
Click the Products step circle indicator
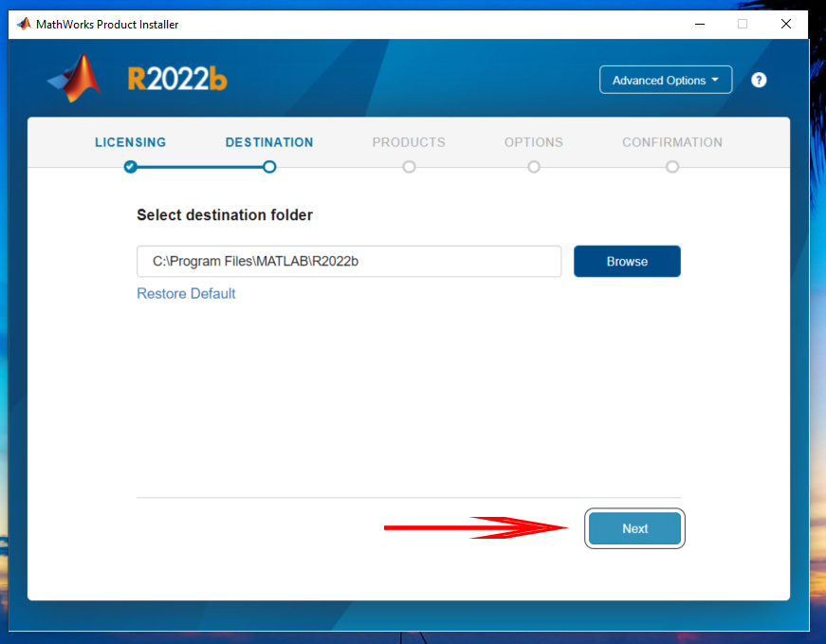coord(409,167)
